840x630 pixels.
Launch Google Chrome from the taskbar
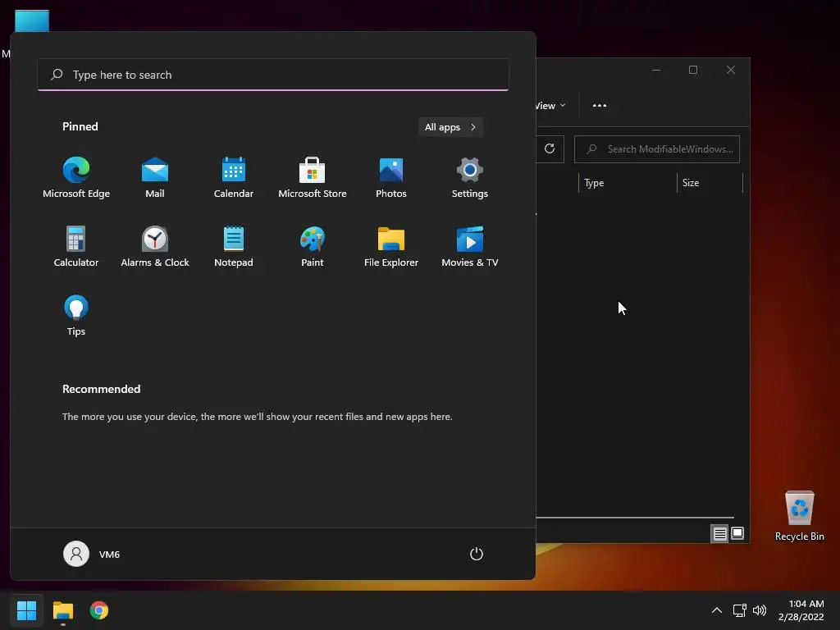tap(99, 610)
